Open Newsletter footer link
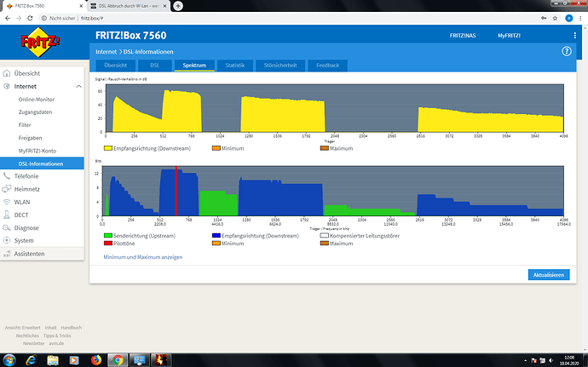Screen dimensions: 588x367 (34, 343)
